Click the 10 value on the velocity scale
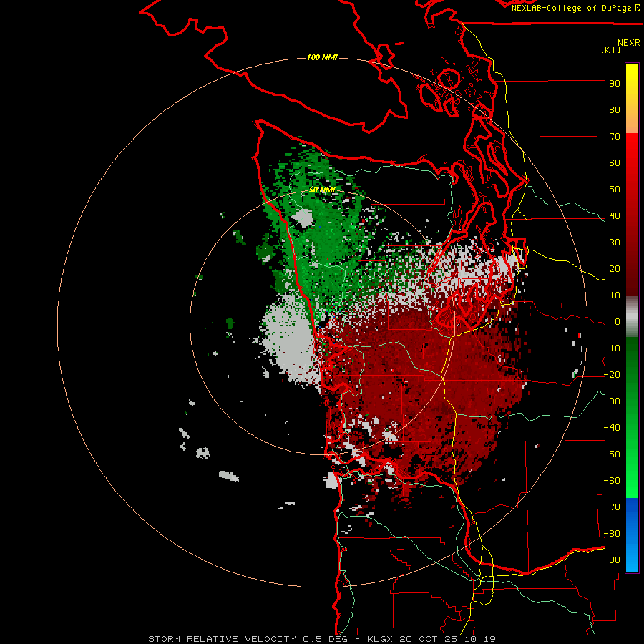644x644 pixels. coord(615,296)
